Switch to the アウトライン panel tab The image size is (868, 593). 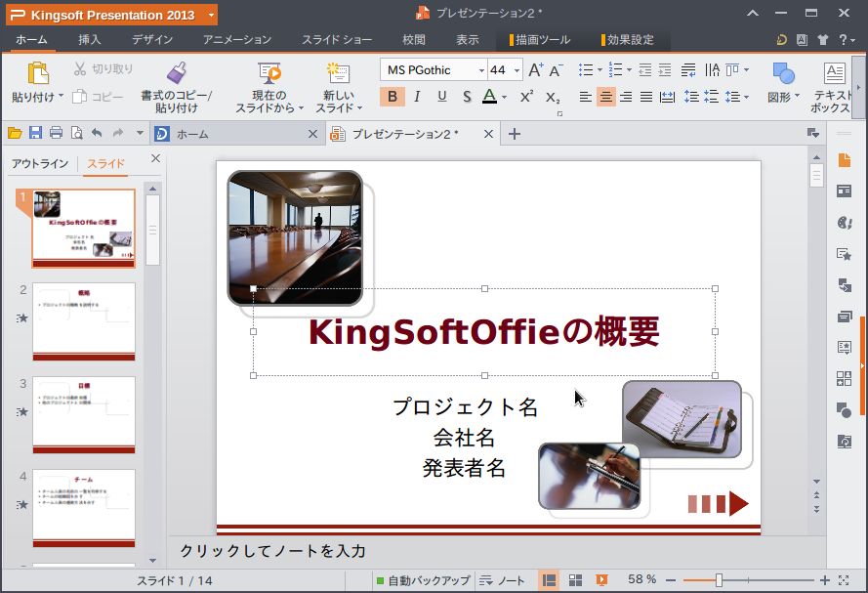point(40,164)
